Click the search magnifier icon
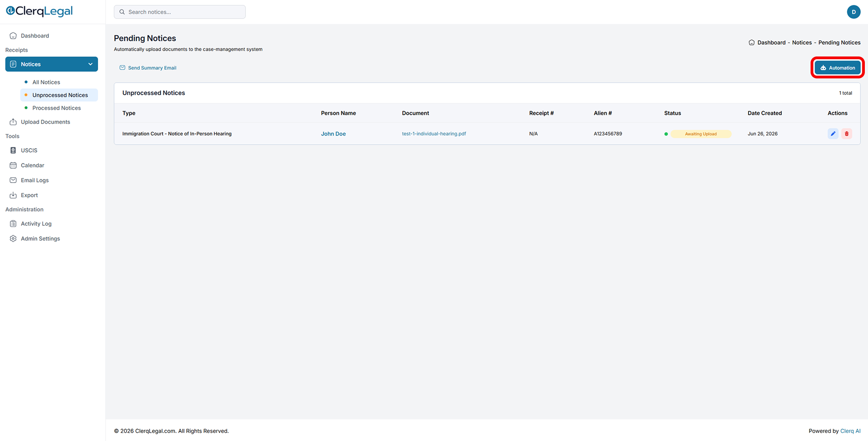The image size is (868, 441). coord(122,12)
